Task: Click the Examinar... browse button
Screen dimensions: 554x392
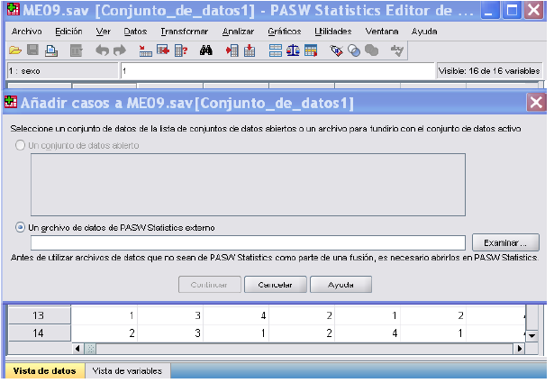Action: point(505,242)
